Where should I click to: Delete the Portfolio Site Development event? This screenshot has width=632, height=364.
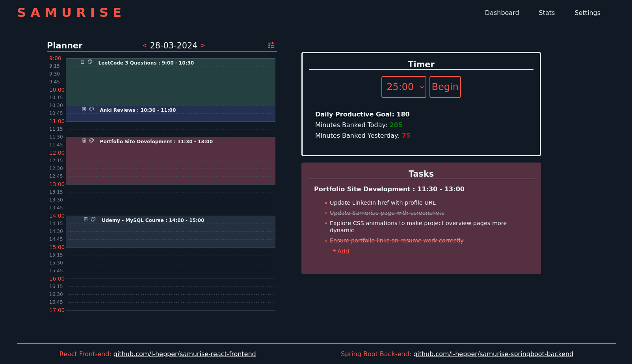point(84,140)
